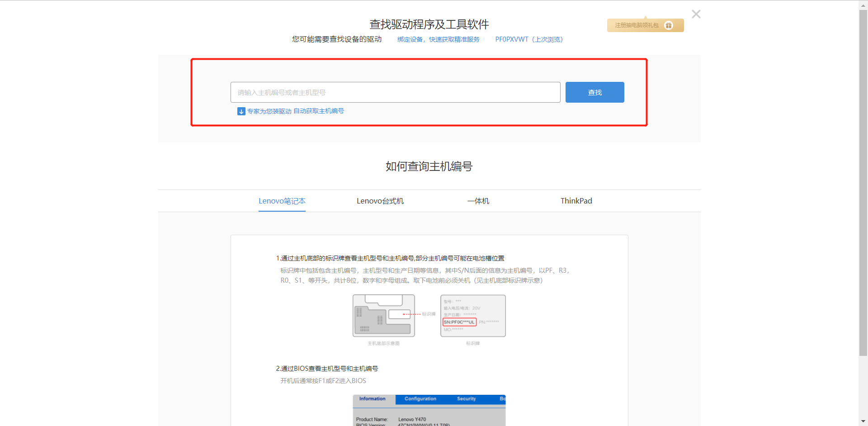
Task: Click the heading 如何查询主机编号
Action: click(429, 166)
